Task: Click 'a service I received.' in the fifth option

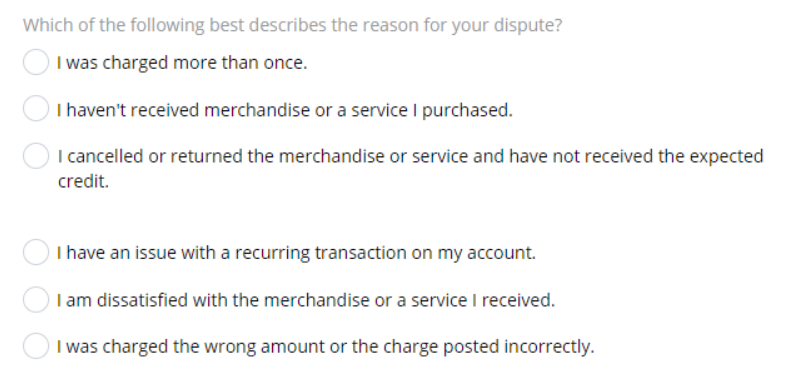Action: (476, 300)
